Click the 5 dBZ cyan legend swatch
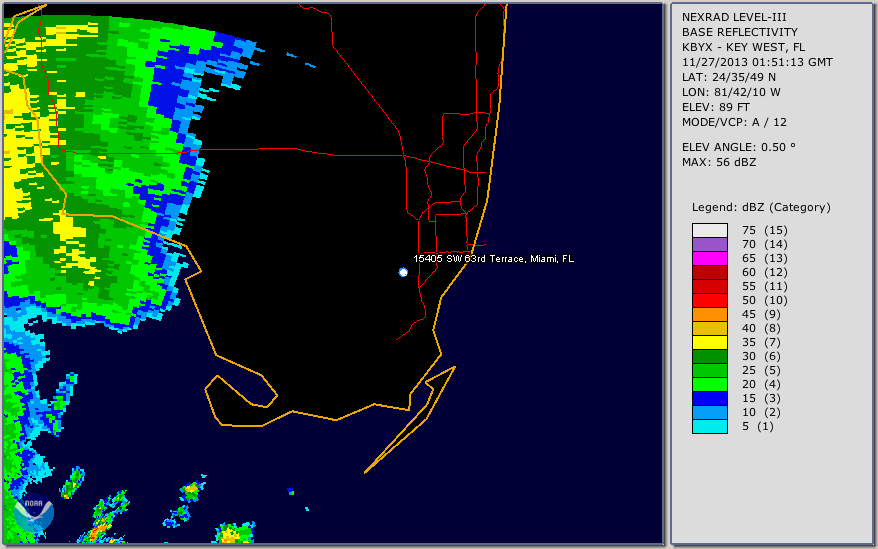The width and height of the screenshot is (878, 549). point(709,426)
